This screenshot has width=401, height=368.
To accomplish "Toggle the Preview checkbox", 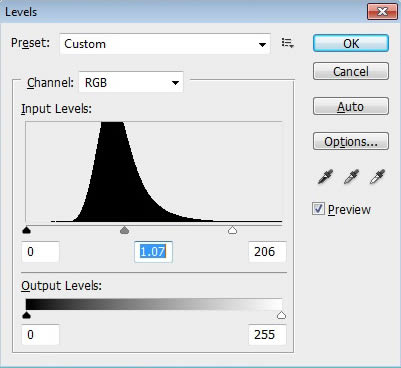I will (x=318, y=209).
